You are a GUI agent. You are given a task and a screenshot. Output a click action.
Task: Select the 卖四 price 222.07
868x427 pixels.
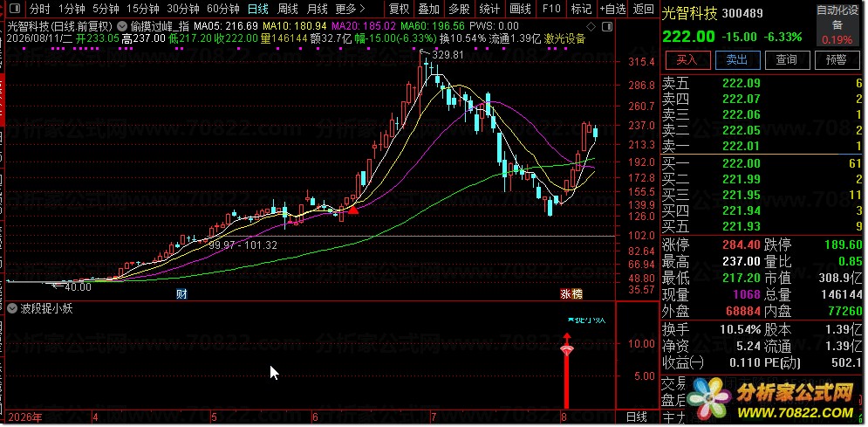[x=742, y=100]
